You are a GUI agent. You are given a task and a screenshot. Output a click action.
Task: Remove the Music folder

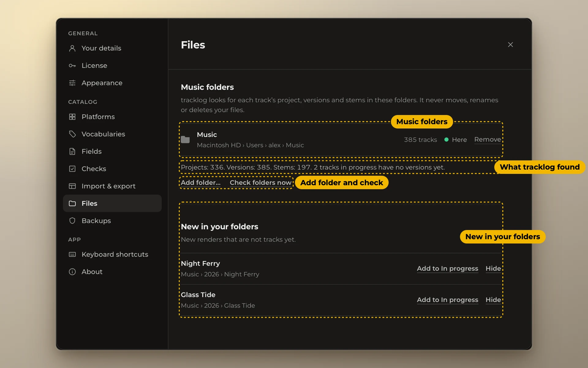(488, 140)
